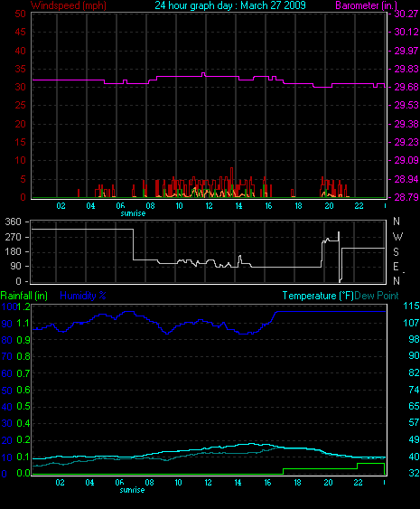The height and width of the screenshot is (509, 420).
Task: Click the Dew Point legend label
Action: click(x=377, y=296)
